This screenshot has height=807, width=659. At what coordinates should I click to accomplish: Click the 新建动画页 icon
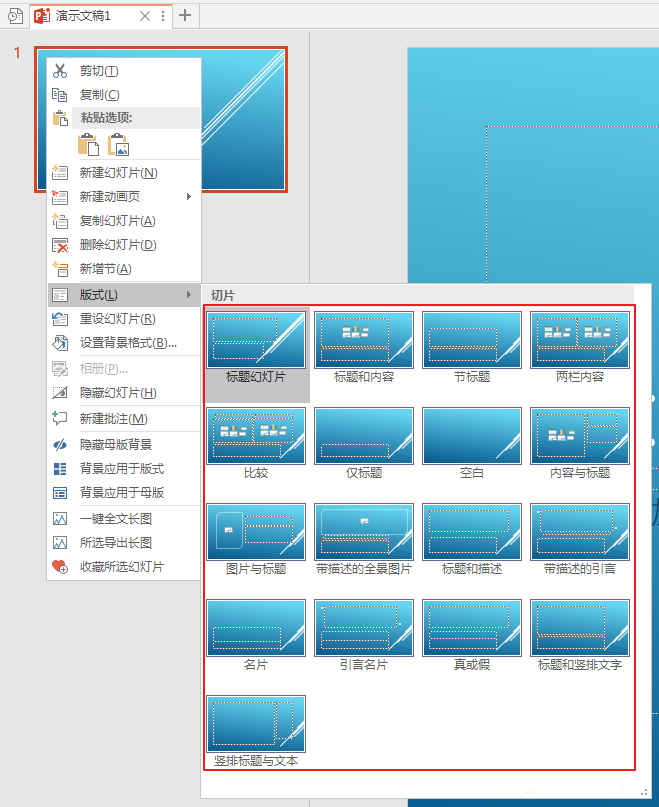60,197
